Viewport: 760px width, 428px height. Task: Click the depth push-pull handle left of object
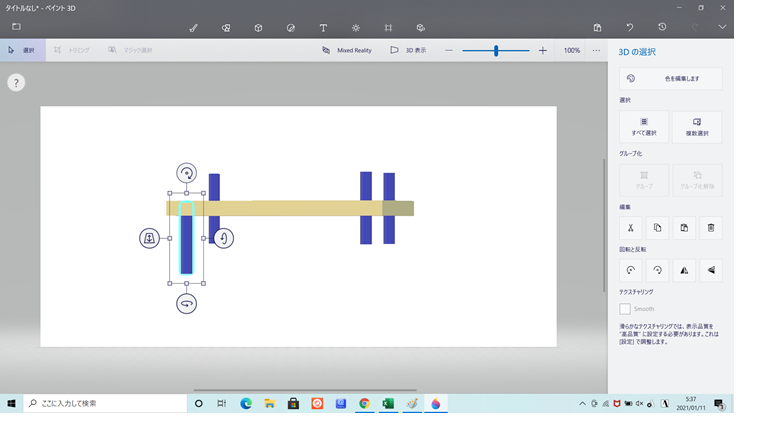point(149,238)
